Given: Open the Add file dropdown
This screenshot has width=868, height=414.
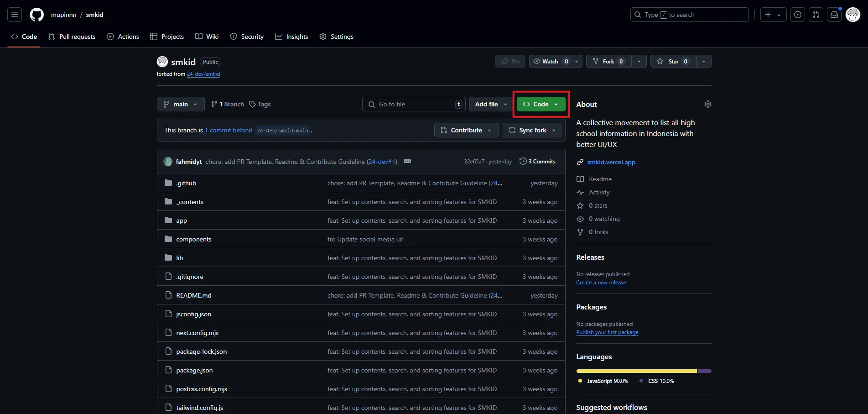Looking at the screenshot, I should coord(491,104).
